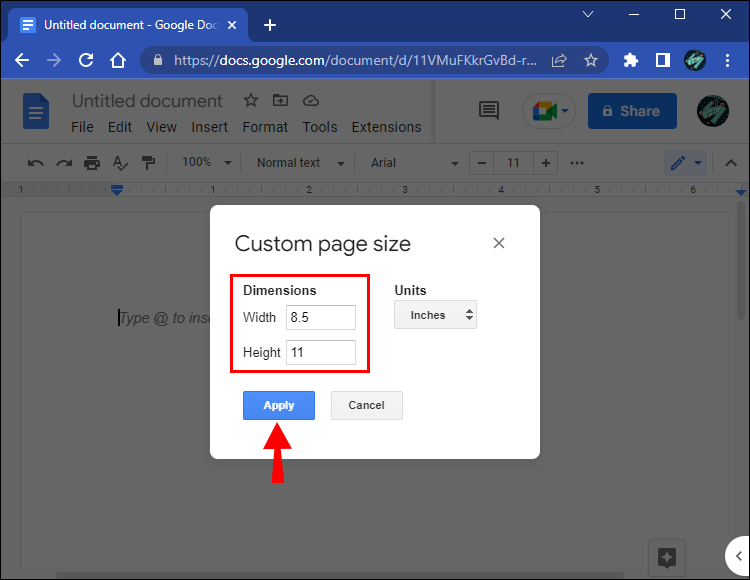The width and height of the screenshot is (750, 580).
Task: Star the Untitled document
Action: [x=251, y=100]
